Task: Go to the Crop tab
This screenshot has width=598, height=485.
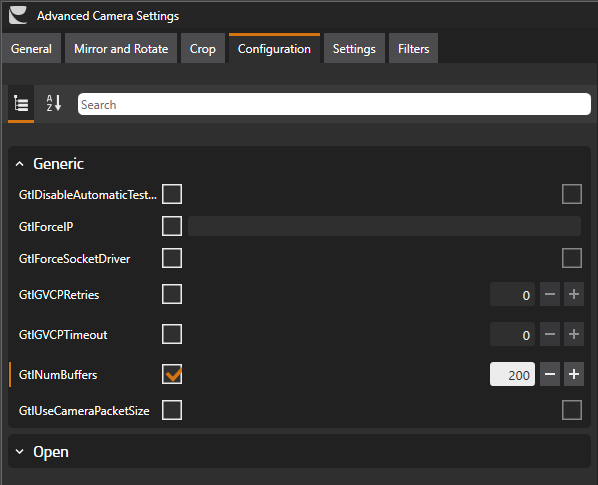Action: pos(203,48)
